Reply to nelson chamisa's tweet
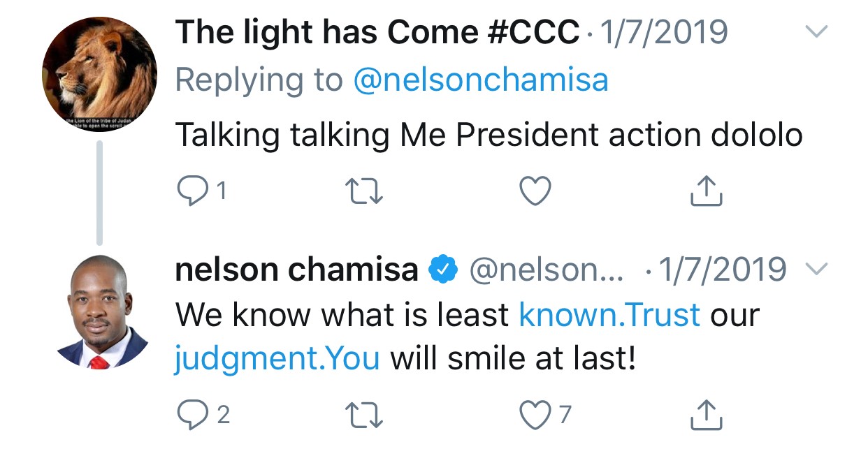 [x=190, y=415]
